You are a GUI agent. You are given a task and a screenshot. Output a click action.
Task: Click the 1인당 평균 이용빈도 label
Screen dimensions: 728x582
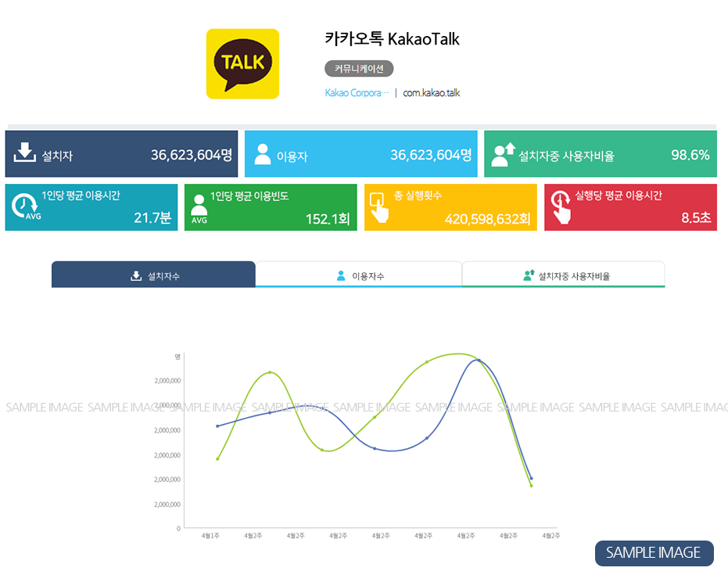(249, 196)
